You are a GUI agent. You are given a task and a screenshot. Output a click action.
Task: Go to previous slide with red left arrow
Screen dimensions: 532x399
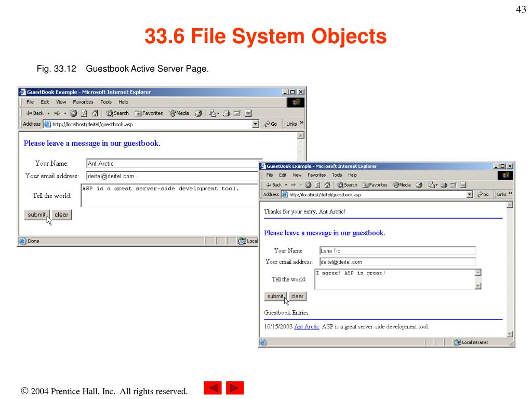pyautogui.click(x=212, y=388)
